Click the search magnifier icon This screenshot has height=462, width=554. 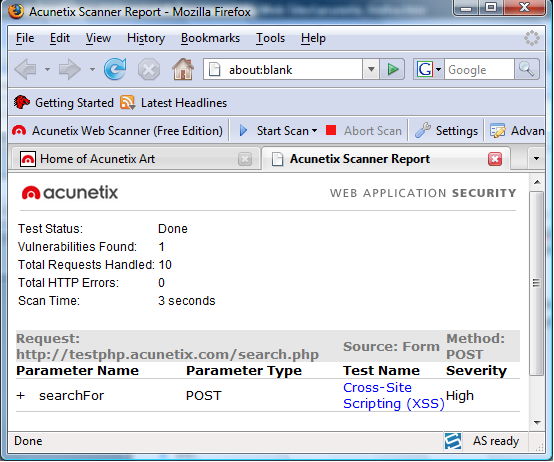526,69
